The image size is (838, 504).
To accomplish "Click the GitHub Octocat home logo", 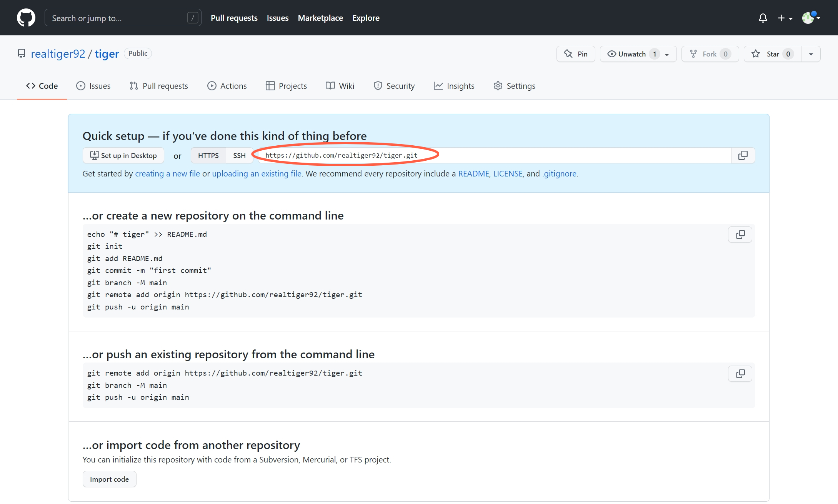I will (26, 18).
